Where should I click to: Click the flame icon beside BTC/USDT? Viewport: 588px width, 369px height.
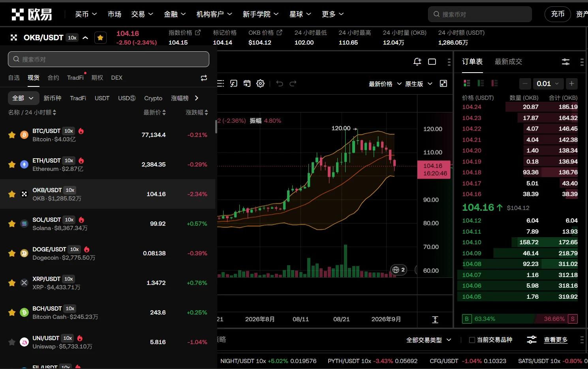(81, 131)
